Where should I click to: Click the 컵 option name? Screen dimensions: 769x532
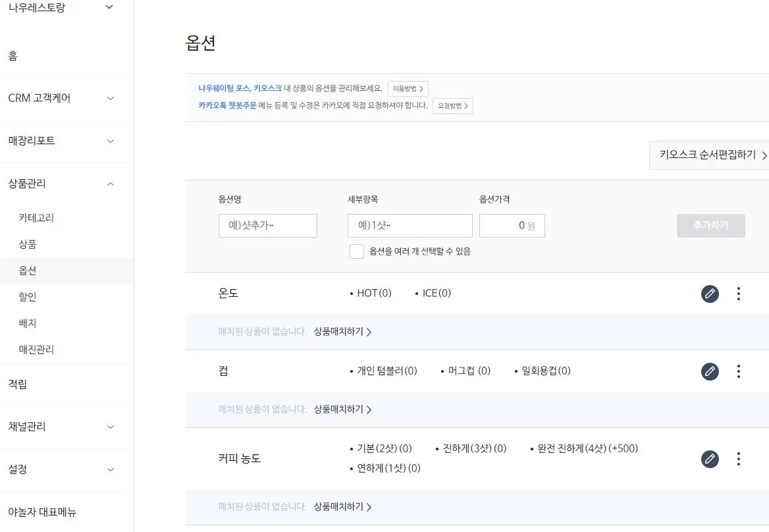click(x=223, y=371)
